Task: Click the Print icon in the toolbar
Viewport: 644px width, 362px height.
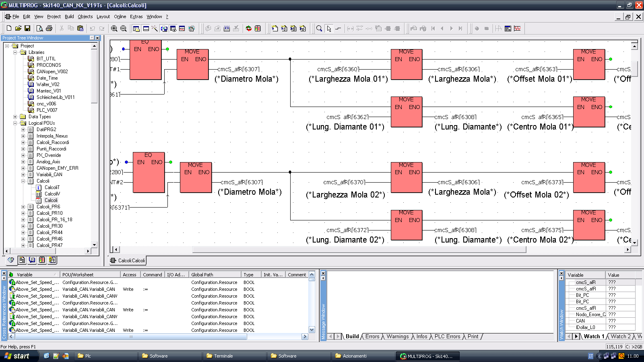Action: tap(49, 29)
